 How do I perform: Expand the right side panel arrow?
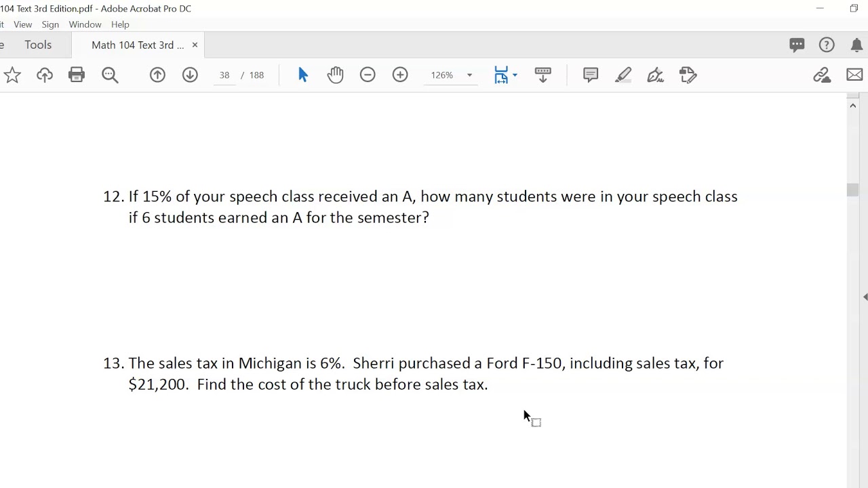point(865,297)
